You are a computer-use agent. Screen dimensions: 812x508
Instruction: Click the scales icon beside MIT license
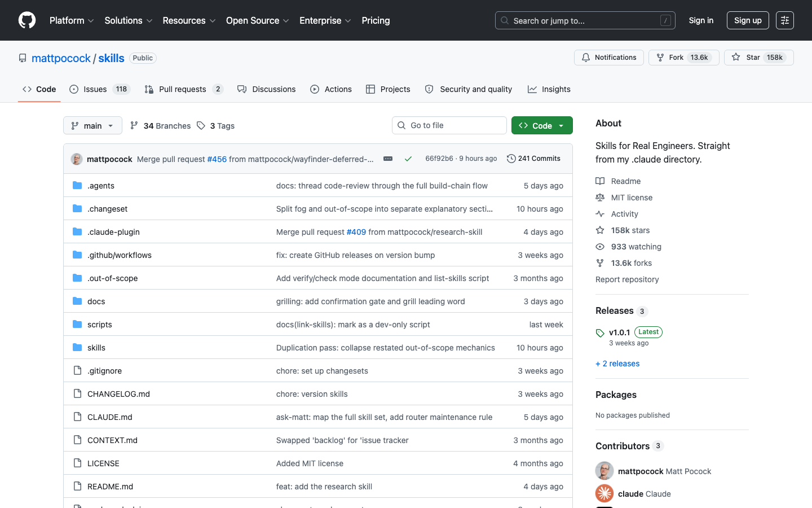pyautogui.click(x=600, y=198)
